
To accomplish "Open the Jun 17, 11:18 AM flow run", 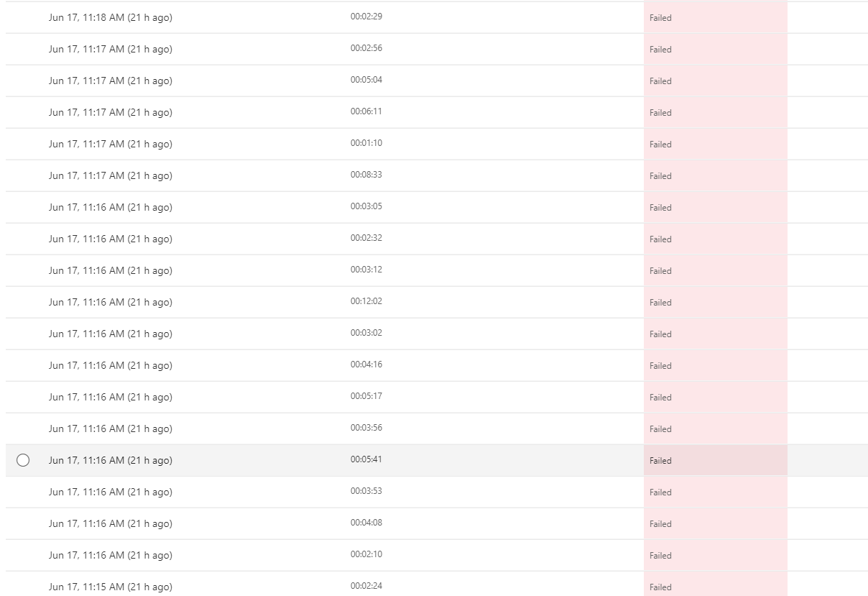I will click(x=110, y=17).
